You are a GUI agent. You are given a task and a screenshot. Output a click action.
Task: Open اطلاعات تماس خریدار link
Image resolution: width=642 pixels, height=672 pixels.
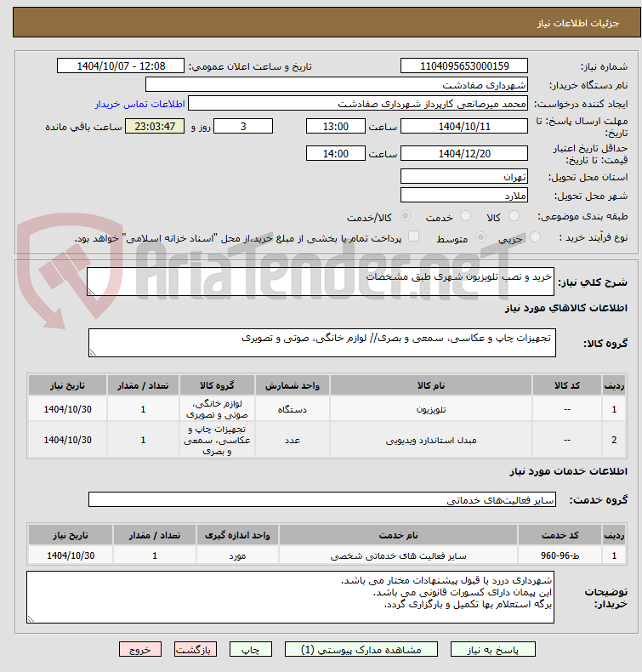(x=139, y=104)
